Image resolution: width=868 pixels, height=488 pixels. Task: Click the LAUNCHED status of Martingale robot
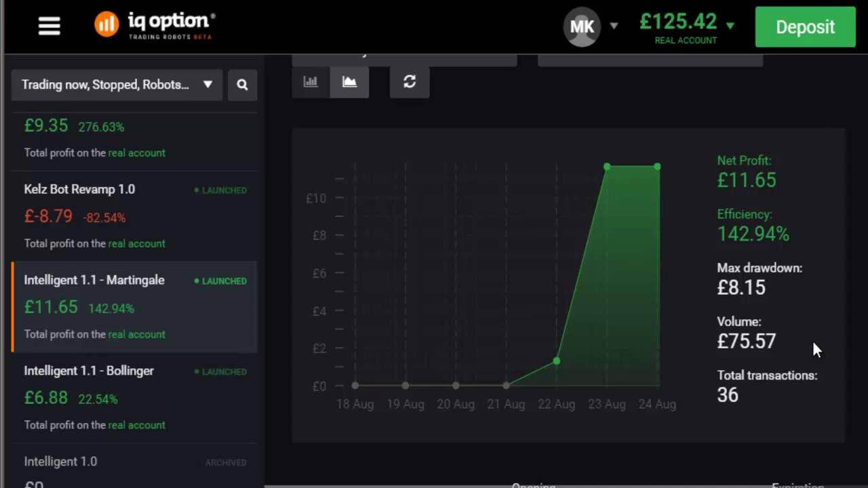pyautogui.click(x=220, y=281)
